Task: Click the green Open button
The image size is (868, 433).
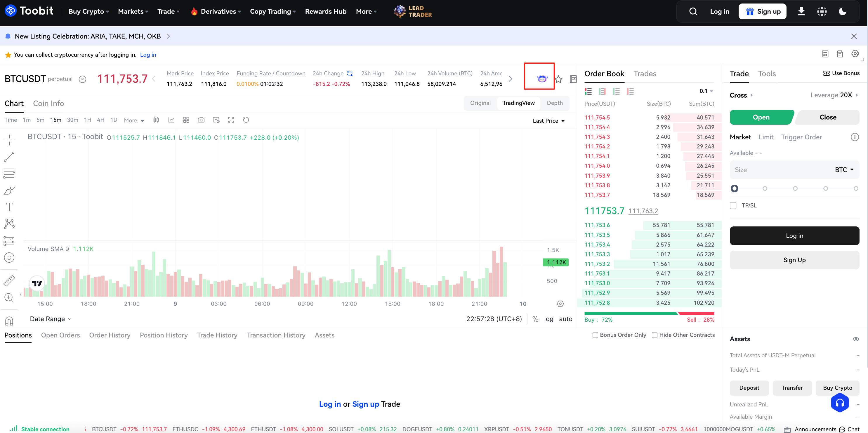Action: click(x=761, y=117)
